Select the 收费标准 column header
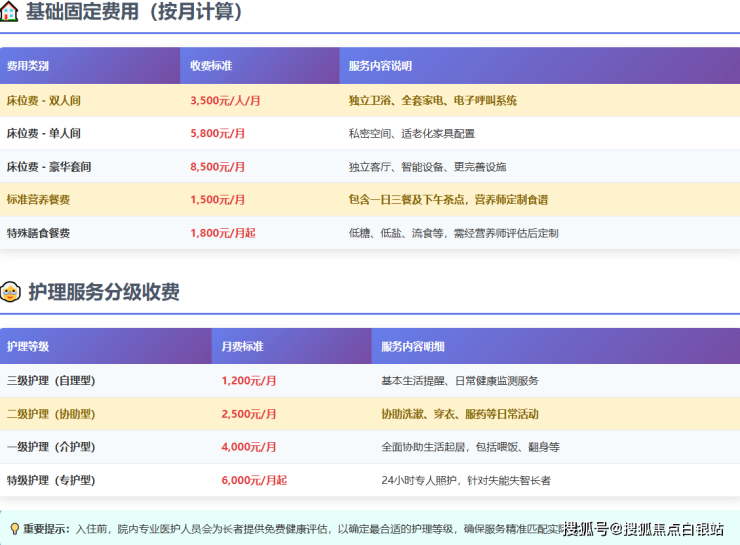The image size is (740, 545). [211, 66]
